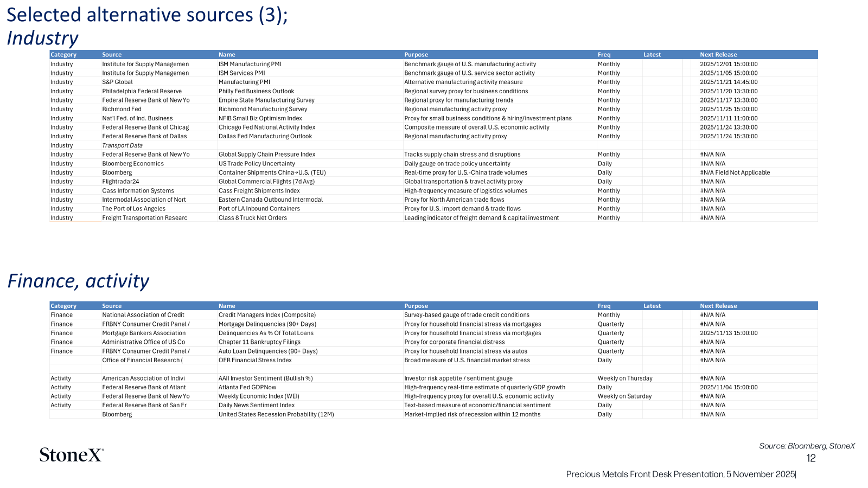The width and height of the screenshot is (868, 488).
Task: Click 'Mortgage Delinquencies (90+ Days)' cell
Action: [267, 324]
